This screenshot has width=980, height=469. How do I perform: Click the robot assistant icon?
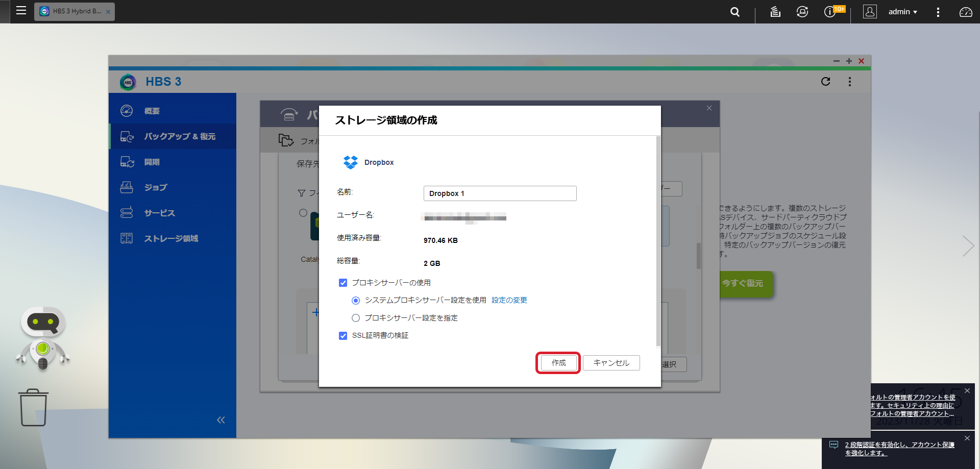coord(43,338)
